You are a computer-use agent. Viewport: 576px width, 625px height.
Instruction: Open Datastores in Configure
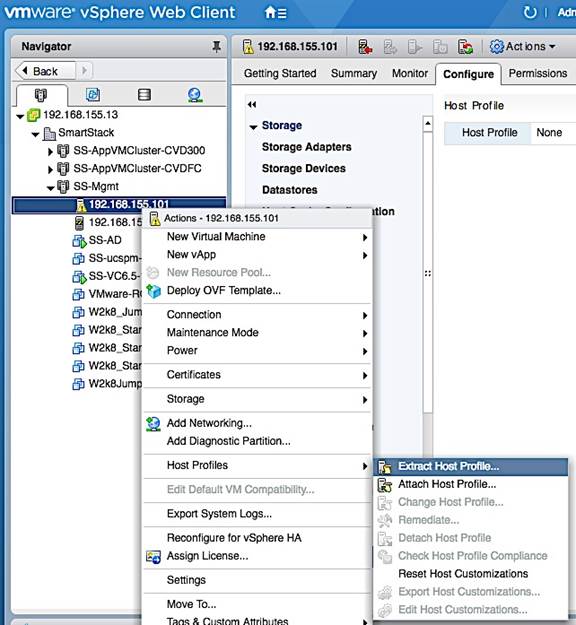tap(289, 190)
